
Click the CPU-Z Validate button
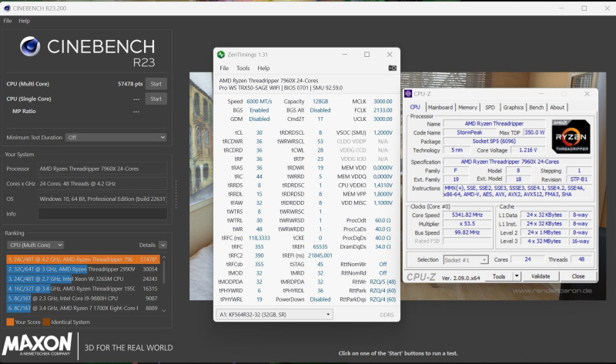tap(541, 276)
